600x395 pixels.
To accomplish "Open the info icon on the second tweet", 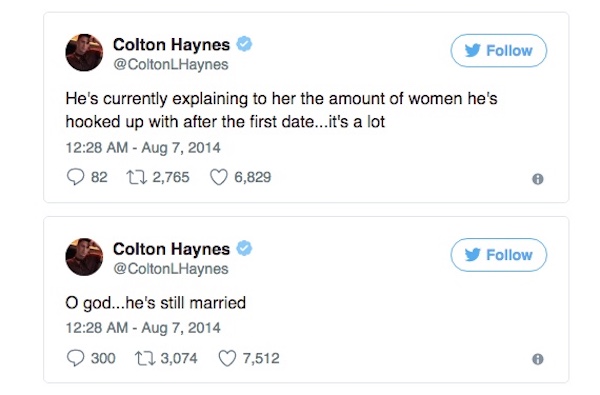I will pos(538,359).
